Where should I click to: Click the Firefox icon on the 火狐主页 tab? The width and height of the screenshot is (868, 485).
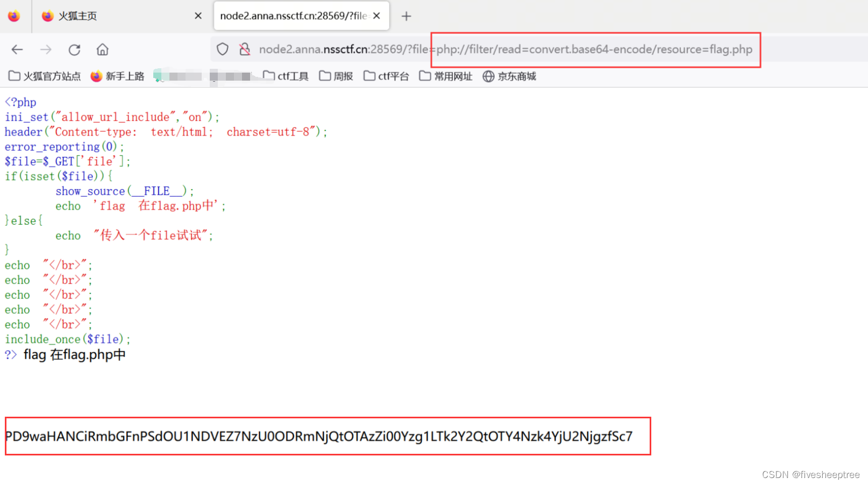click(47, 16)
